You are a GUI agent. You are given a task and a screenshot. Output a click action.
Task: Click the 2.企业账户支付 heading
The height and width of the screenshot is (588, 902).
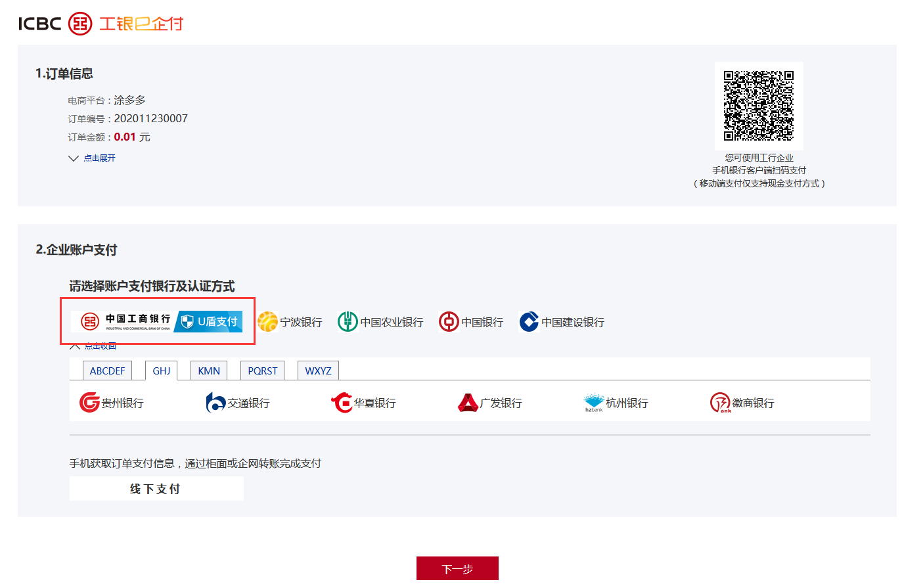pos(76,250)
